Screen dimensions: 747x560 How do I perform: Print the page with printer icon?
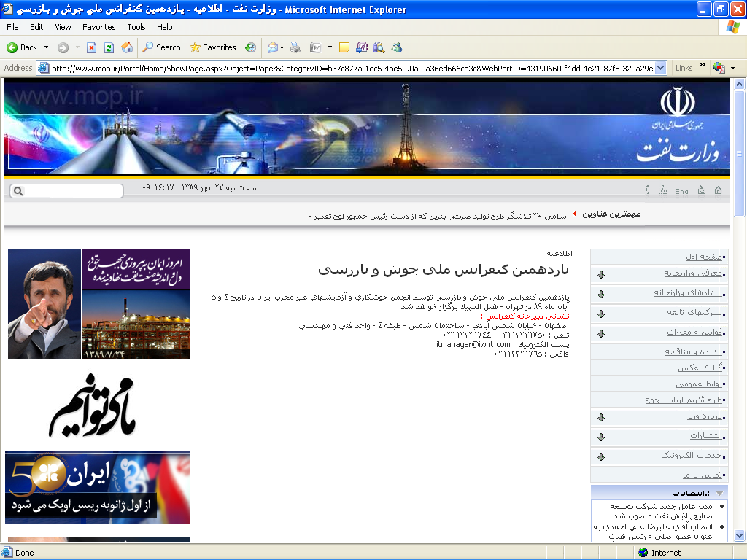[x=295, y=47]
